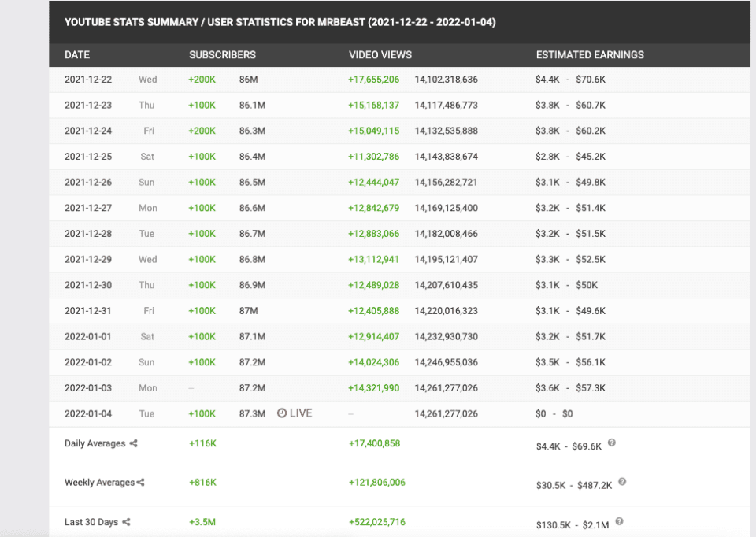Click the share icon next to Last 30 Days
756x537 pixels.
tap(128, 522)
